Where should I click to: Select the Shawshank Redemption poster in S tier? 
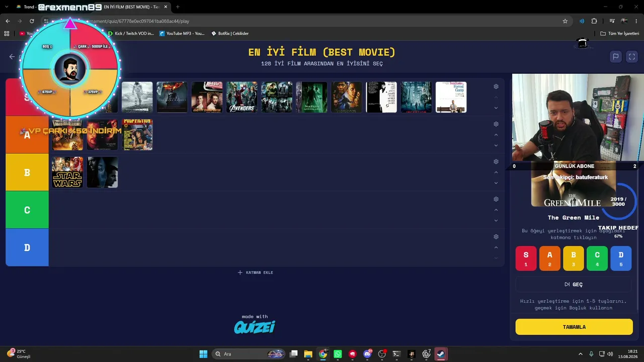pos(346,97)
